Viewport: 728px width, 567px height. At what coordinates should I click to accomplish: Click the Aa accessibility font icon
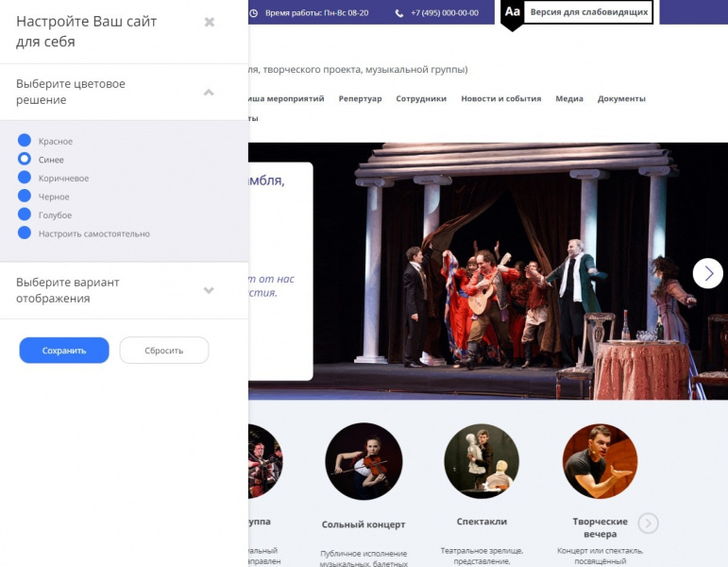click(512, 12)
